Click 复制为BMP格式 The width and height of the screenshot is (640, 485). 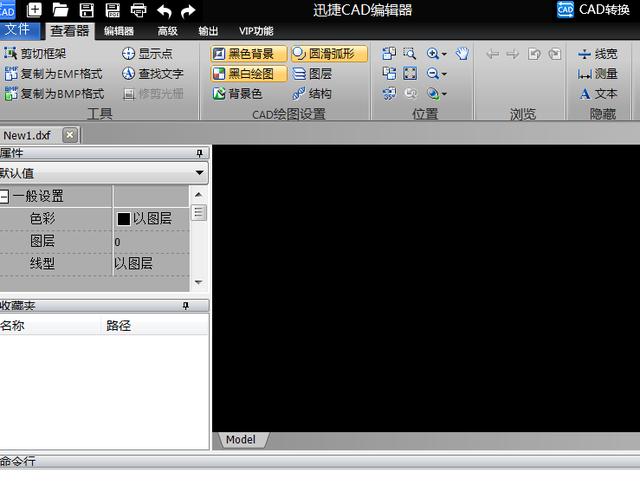pyautogui.click(x=54, y=94)
